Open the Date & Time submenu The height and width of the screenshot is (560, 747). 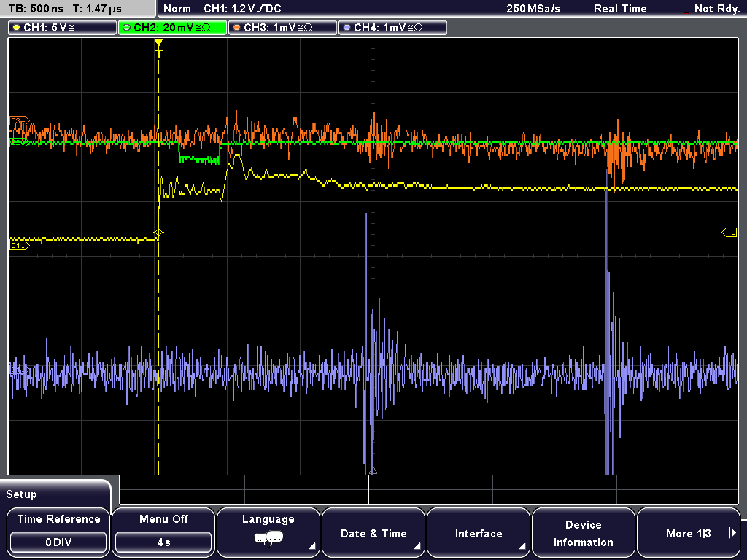click(x=373, y=532)
